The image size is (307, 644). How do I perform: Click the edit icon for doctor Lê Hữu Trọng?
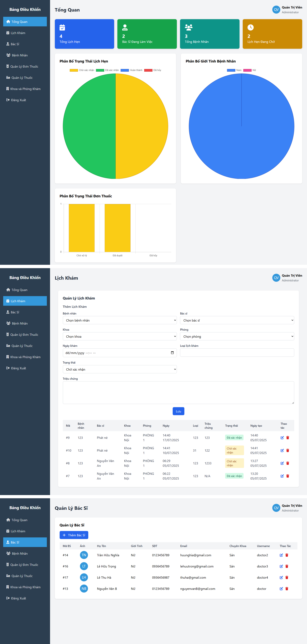tap(281, 566)
